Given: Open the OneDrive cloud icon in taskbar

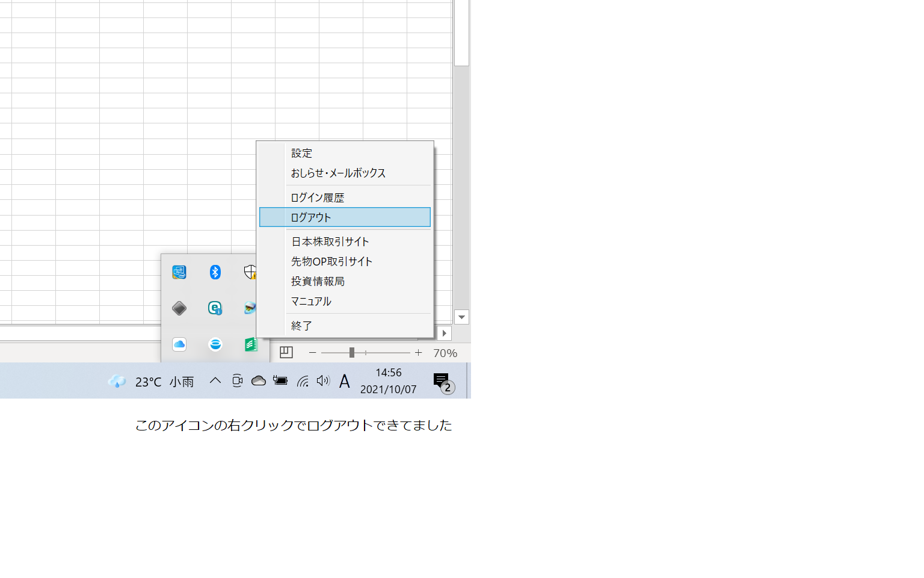Looking at the screenshot, I should pyautogui.click(x=259, y=381).
